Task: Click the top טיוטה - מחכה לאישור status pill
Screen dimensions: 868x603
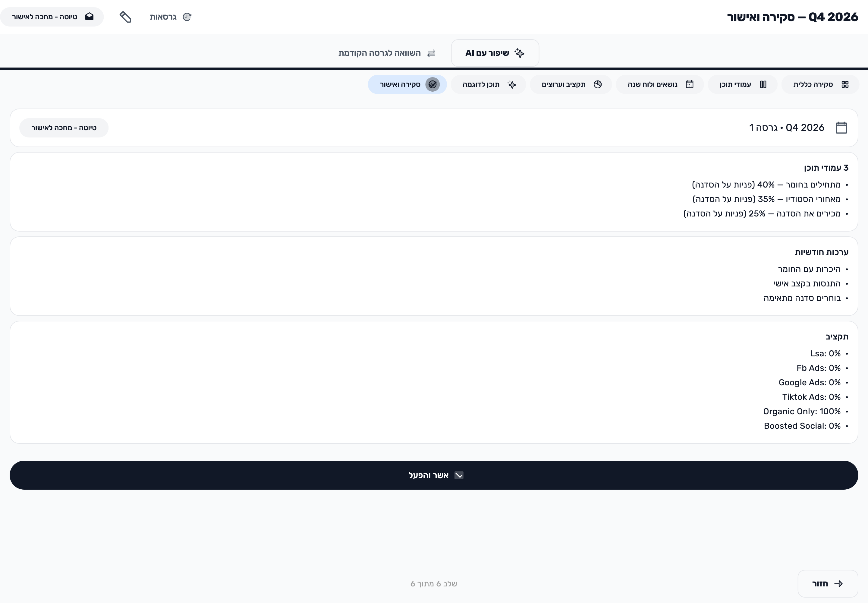Action: point(52,17)
